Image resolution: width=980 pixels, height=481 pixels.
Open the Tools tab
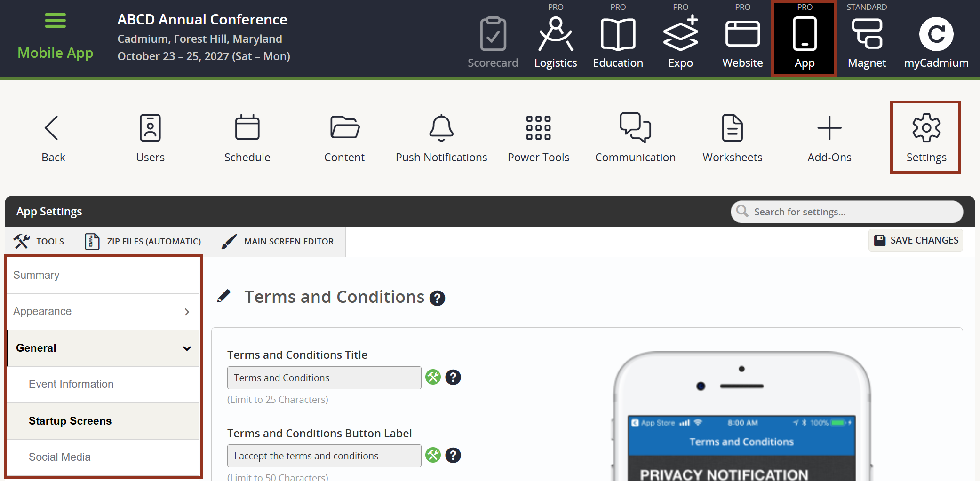click(40, 241)
